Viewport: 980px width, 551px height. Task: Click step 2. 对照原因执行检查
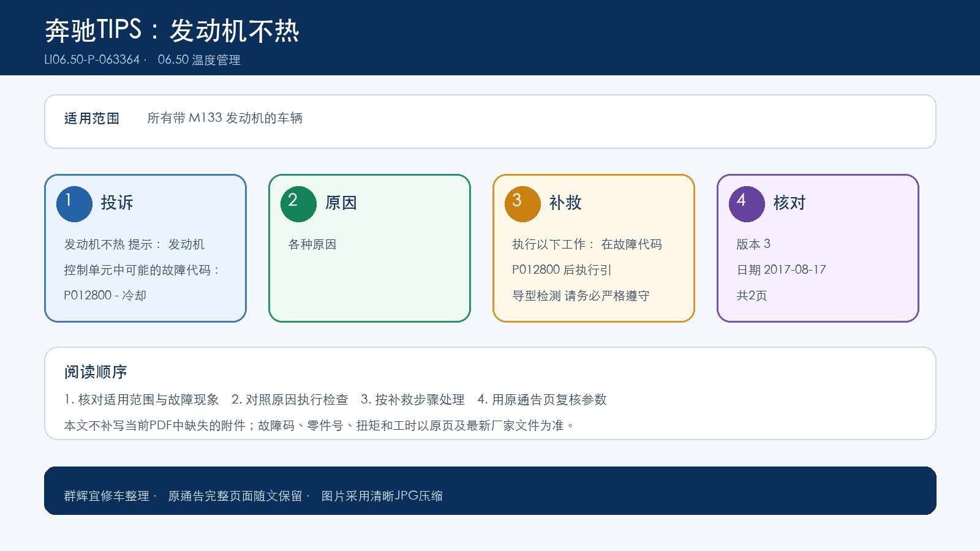tap(290, 400)
